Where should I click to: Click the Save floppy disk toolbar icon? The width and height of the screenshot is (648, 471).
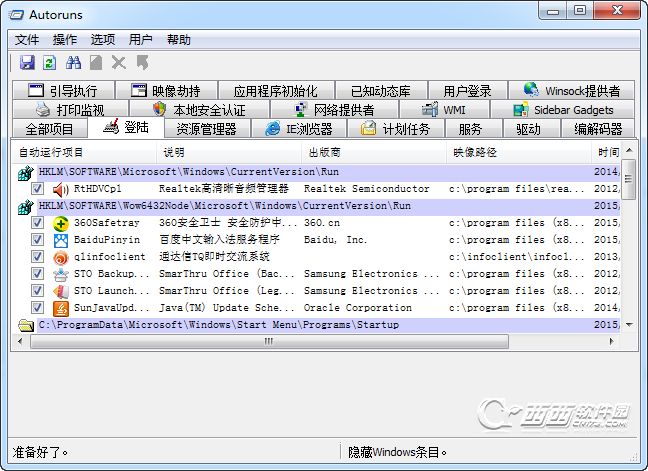pyautogui.click(x=27, y=63)
